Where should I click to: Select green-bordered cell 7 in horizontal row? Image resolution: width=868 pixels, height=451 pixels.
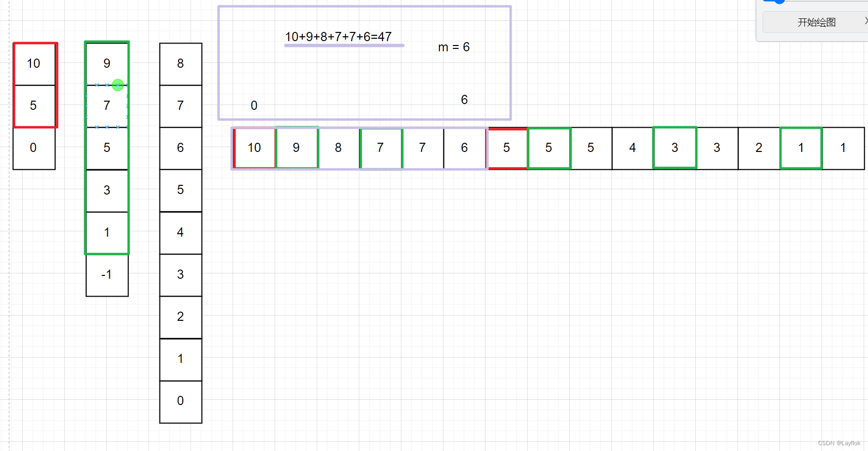pyautogui.click(x=381, y=148)
